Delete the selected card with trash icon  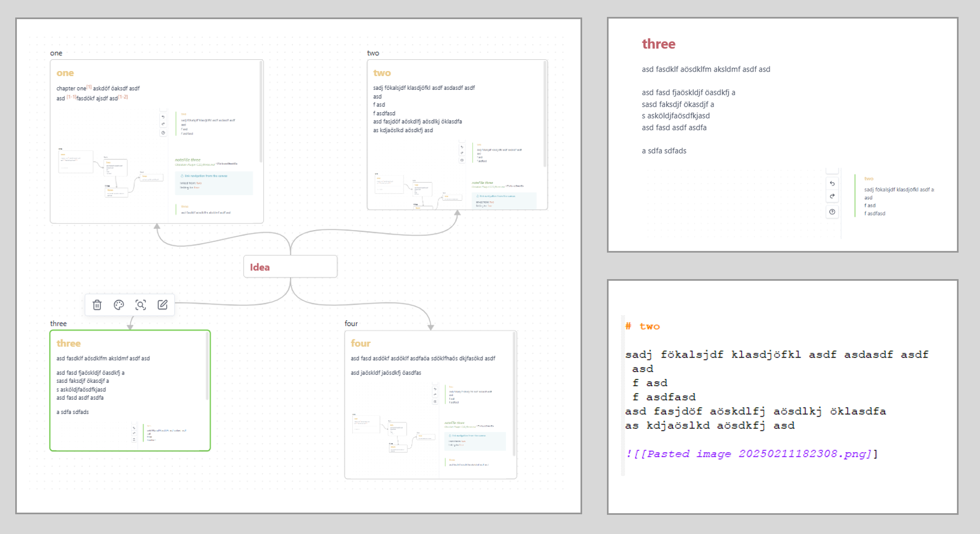click(97, 305)
